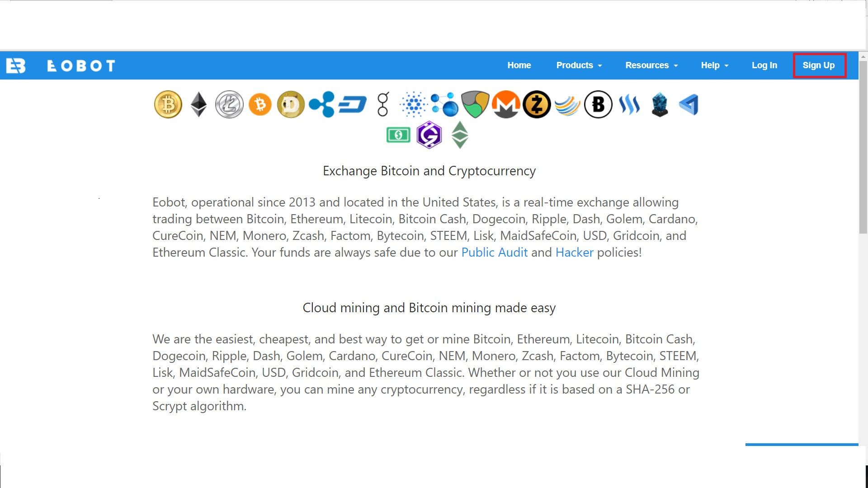Viewport: 868px width, 488px height.
Task: Select the blue STEEM waves icon
Action: click(629, 104)
